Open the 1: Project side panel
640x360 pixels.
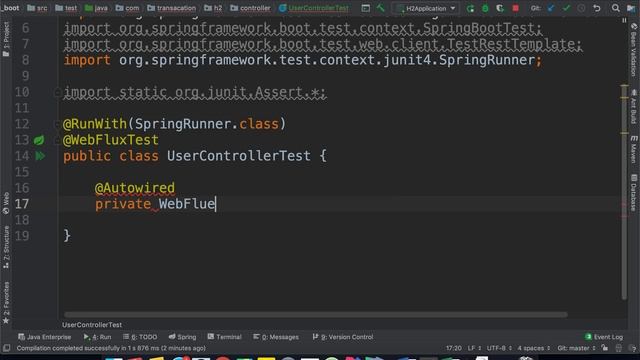coord(6,39)
